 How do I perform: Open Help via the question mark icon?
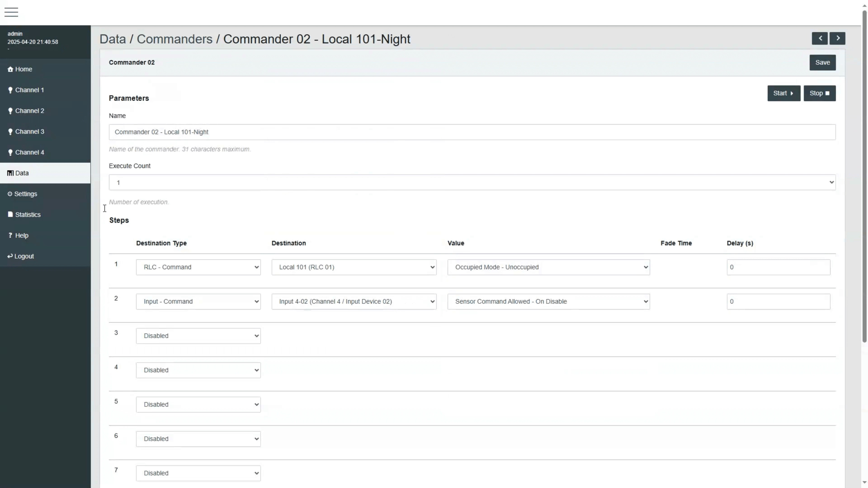coord(10,235)
